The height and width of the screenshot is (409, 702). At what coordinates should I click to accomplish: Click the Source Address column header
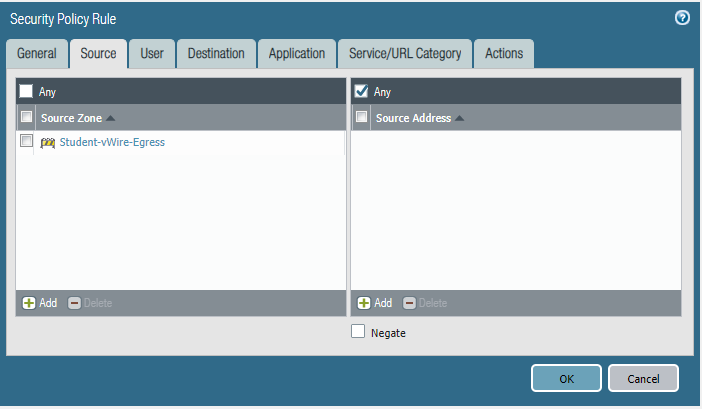526,118
